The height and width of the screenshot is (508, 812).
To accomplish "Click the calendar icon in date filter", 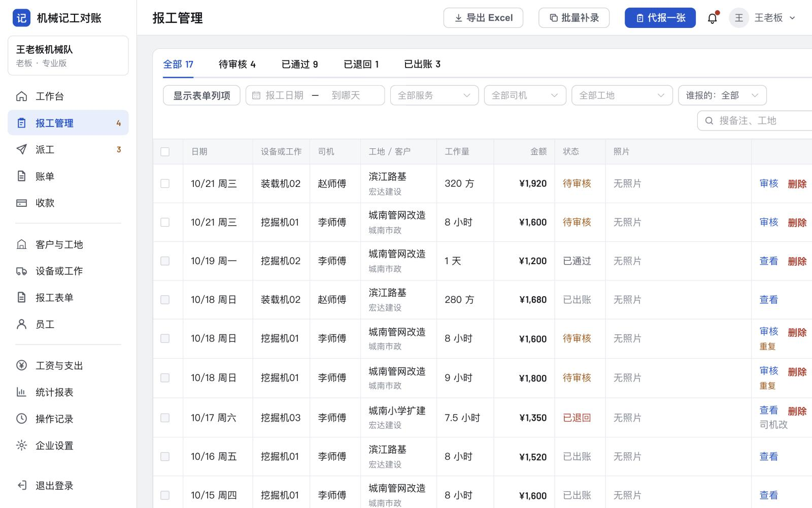I will (x=256, y=96).
